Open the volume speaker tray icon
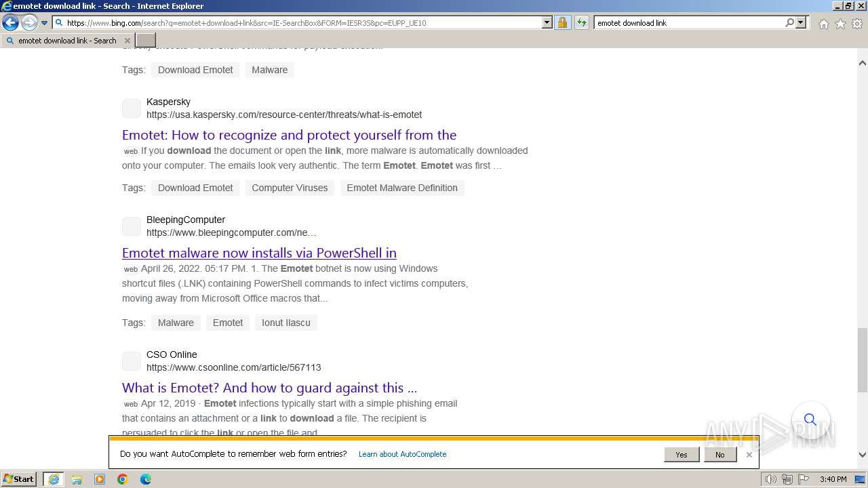 pos(771,479)
